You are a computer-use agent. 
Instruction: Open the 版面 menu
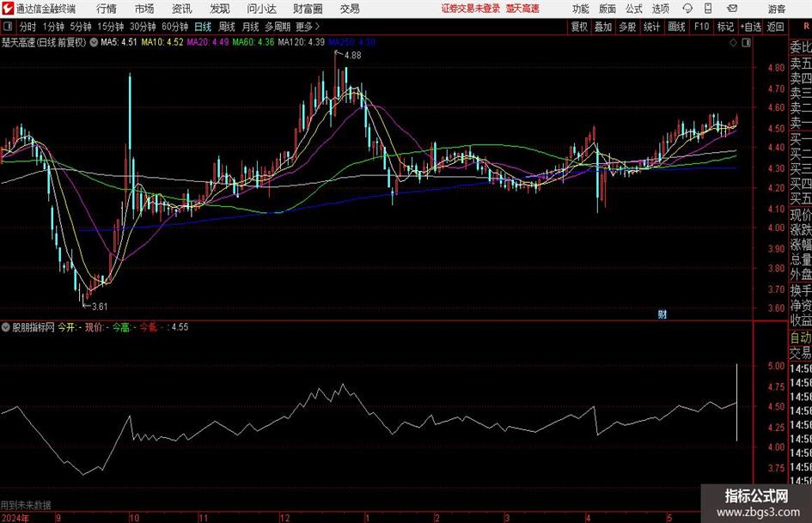pos(607,9)
